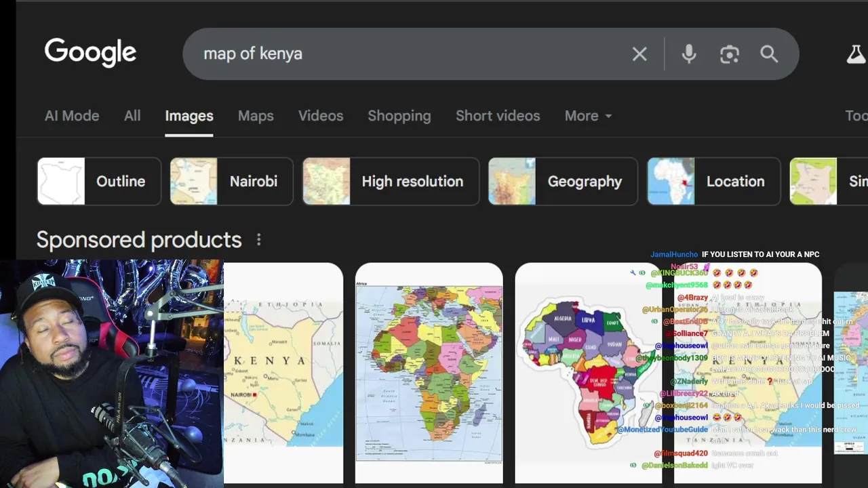
Task: Click the magnifying glass search icon
Action: click(769, 54)
